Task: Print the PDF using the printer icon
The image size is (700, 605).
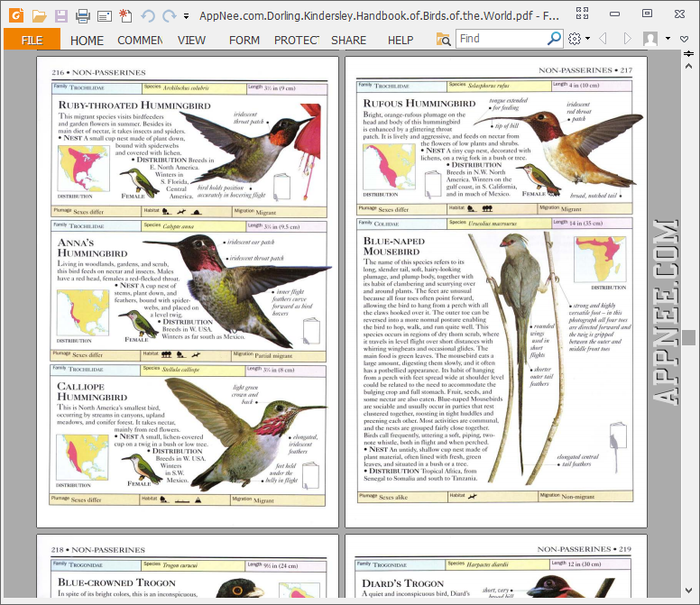Action: point(83,16)
